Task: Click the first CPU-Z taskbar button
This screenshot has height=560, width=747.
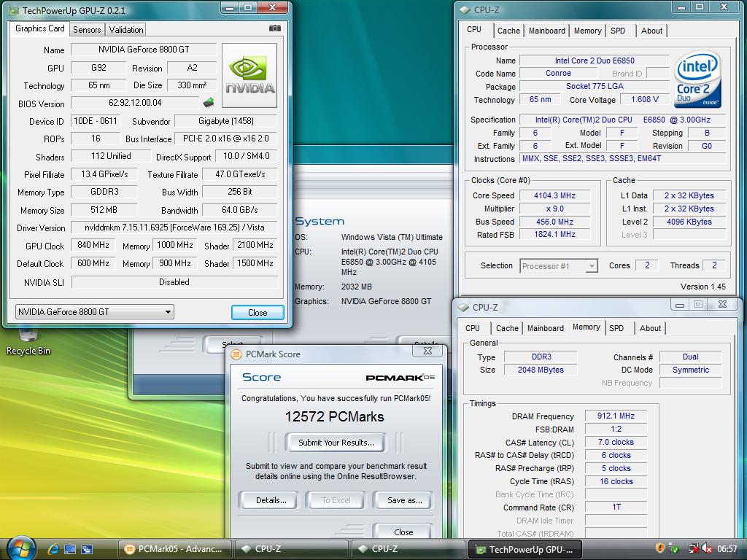Action: (291, 549)
